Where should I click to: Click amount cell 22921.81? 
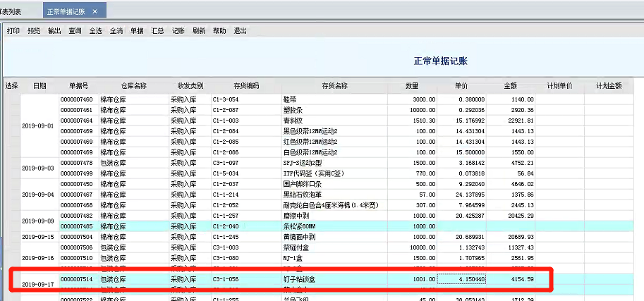tap(511, 121)
